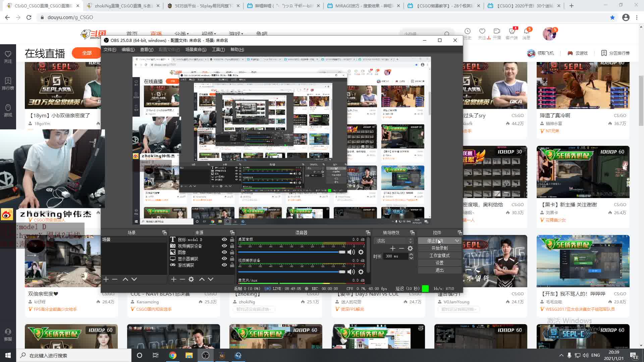Bookmark page with Chrome star icon
The width and height of the screenshot is (644, 362).
[612, 17]
